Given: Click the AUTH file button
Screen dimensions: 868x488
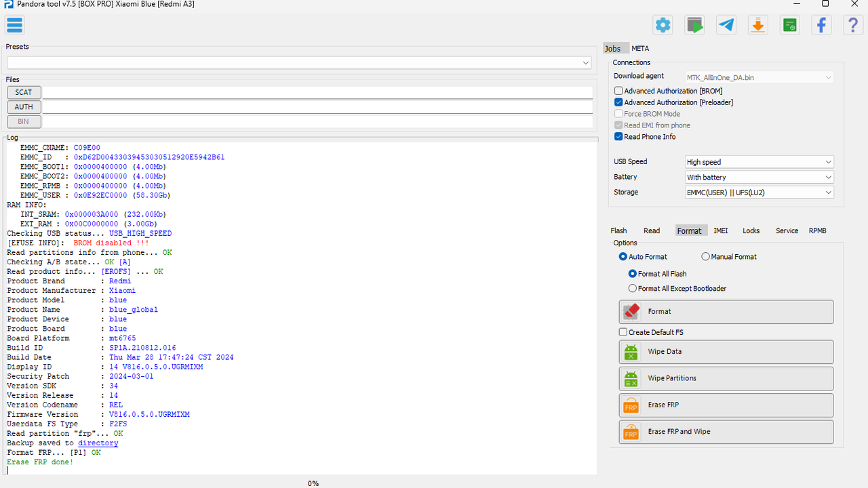Looking at the screenshot, I should tap(24, 107).
